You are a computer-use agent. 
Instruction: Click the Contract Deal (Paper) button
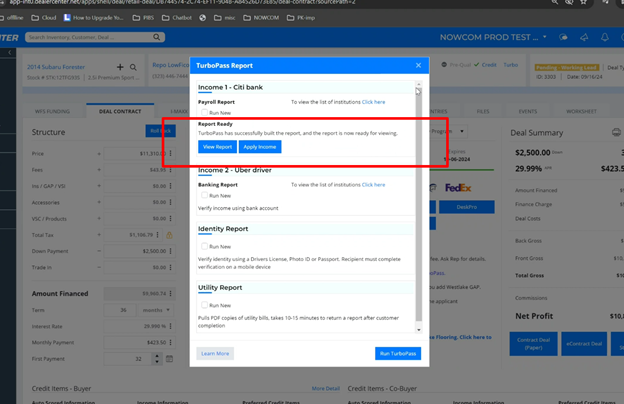(x=533, y=343)
